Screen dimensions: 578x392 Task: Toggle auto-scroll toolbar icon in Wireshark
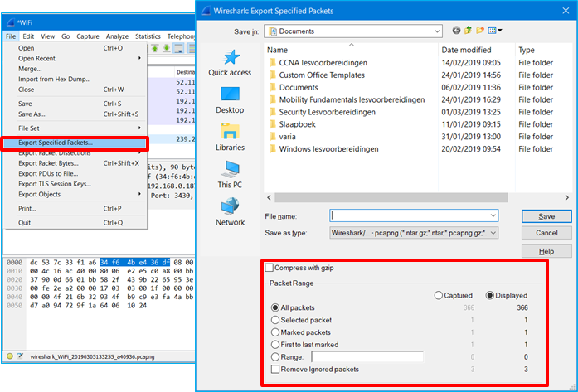179,48
